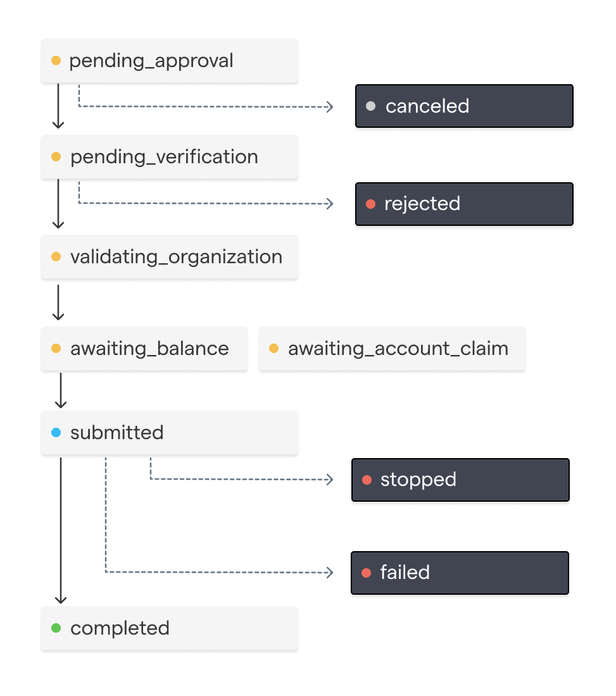Select the failed status box
The width and height of the screenshot is (616, 696).
pyautogui.click(x=460, y=573)
